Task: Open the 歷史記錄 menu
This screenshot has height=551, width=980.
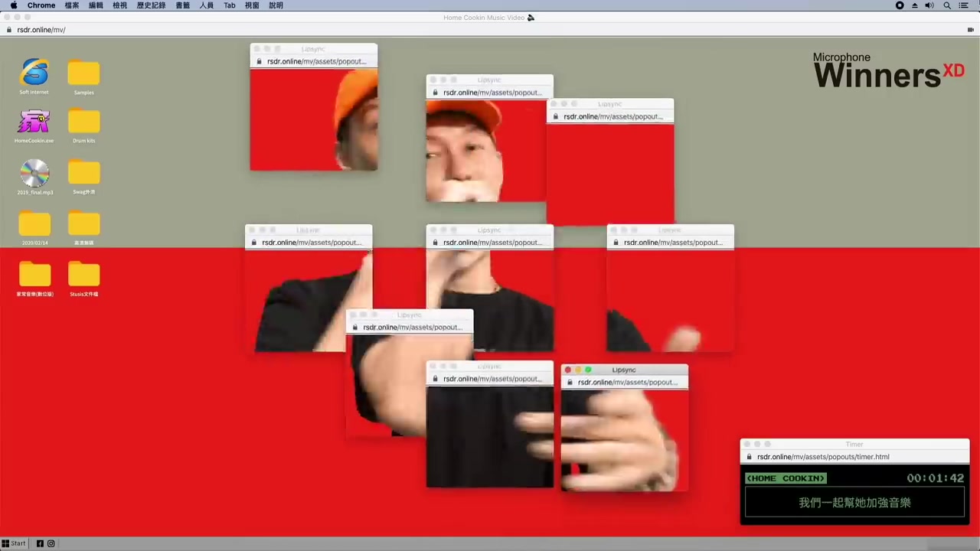Action: [151, 5]
